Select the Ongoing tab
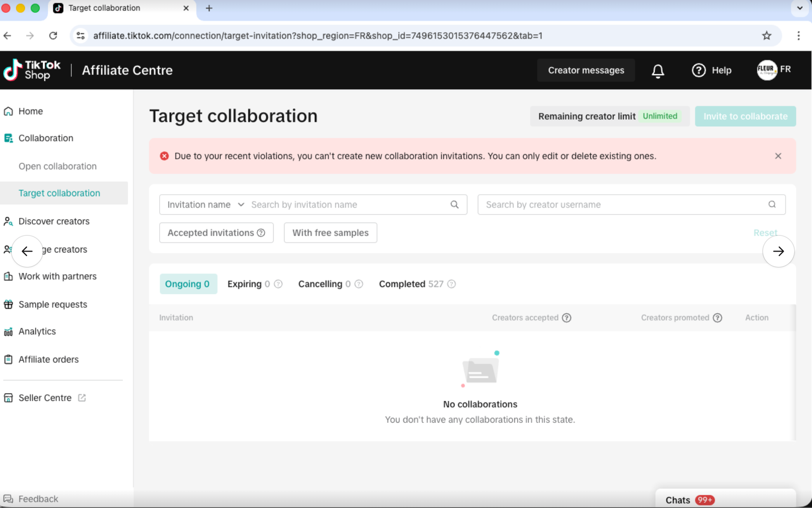The height and width of the screenshot is (508, 812). point(188,284)
